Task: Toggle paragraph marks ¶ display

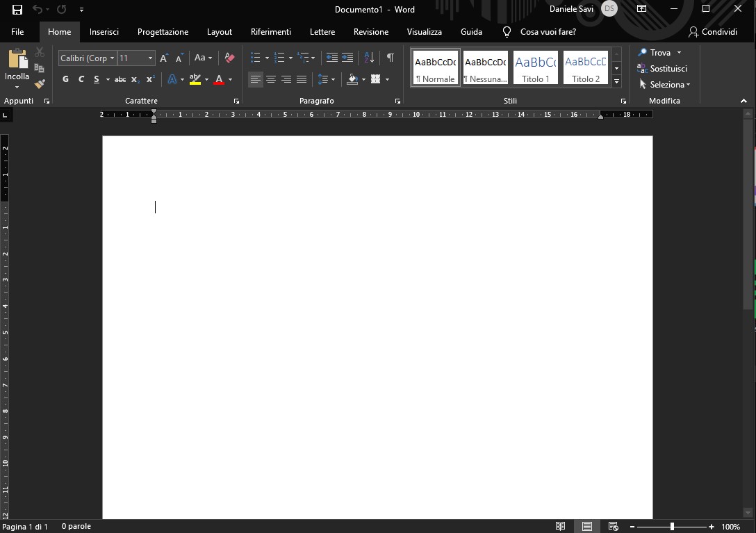Action: pos(391,58)
